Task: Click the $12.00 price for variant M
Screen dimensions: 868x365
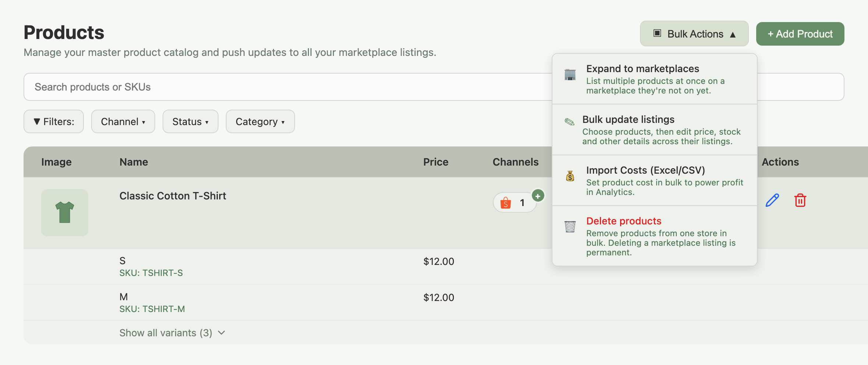Action: click(439, 297)
